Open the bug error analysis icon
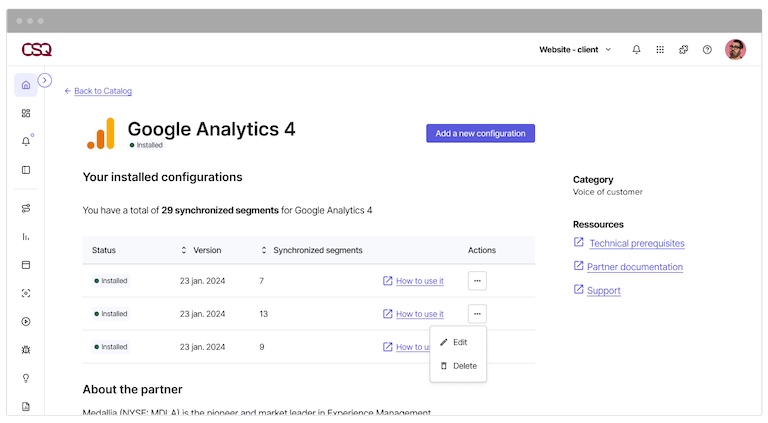This screenshot has width=768, height=423. [x=26, y=350]
